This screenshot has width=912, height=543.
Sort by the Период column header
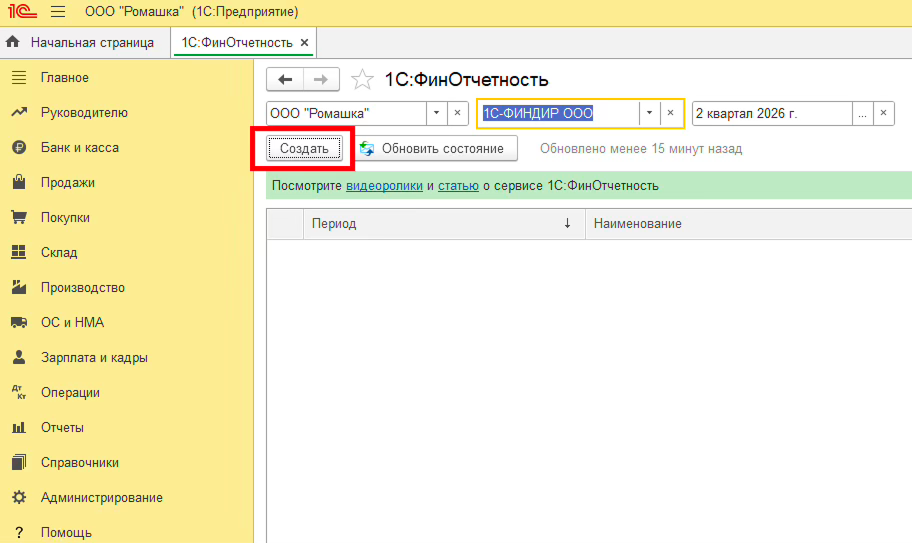(x=444, y=224)
